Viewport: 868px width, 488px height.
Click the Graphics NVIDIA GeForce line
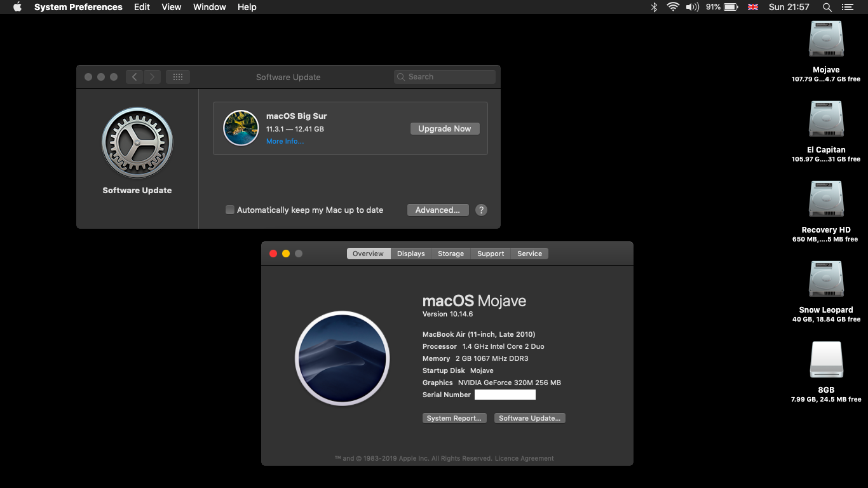tap(492, 383)
